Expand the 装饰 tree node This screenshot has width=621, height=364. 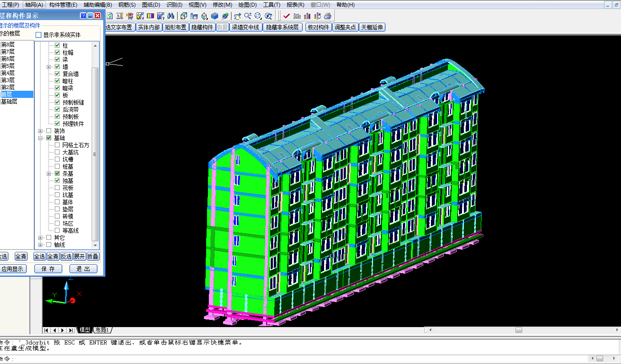coord(41,131)
